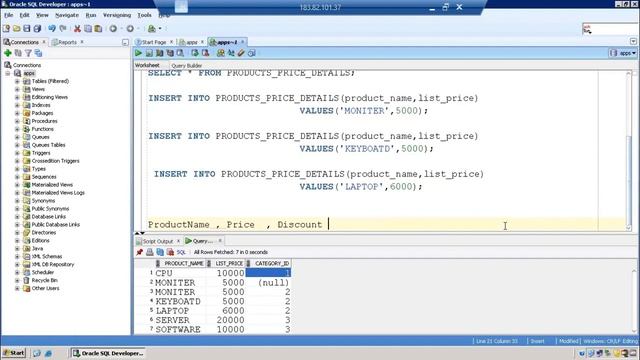Expand the Views node

[x=17, y=89]
